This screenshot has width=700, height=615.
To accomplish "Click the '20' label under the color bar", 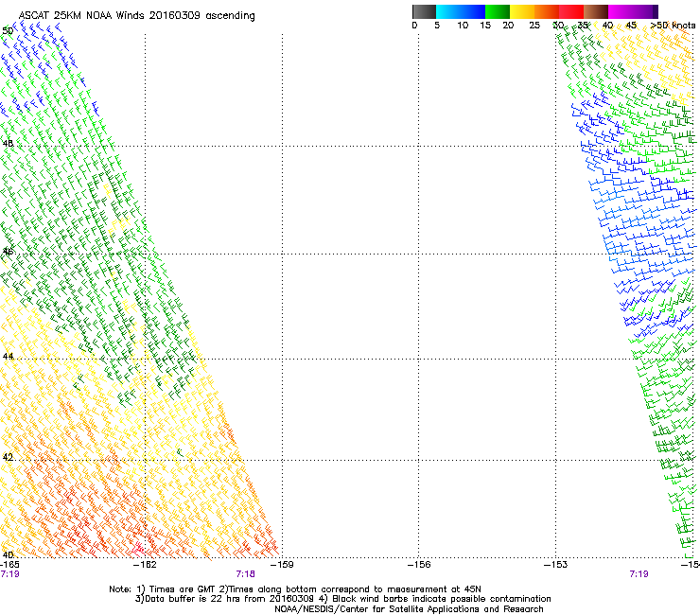I will pyautogui.click(x=508, y=26).
